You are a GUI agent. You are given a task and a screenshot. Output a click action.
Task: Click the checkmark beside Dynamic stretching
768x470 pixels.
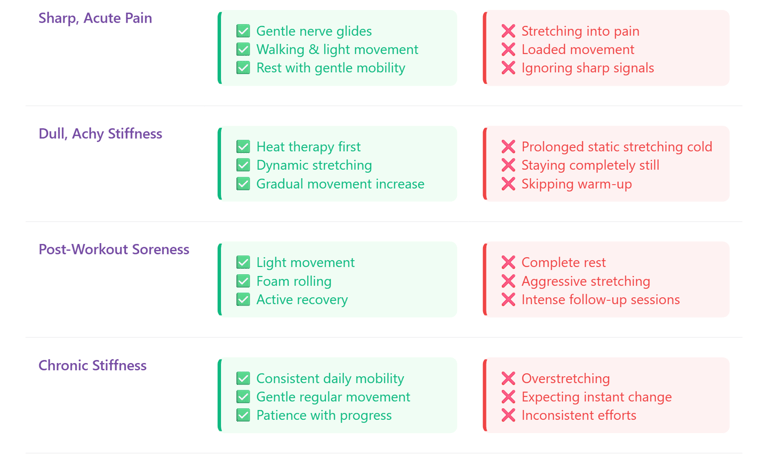point(243,165)
